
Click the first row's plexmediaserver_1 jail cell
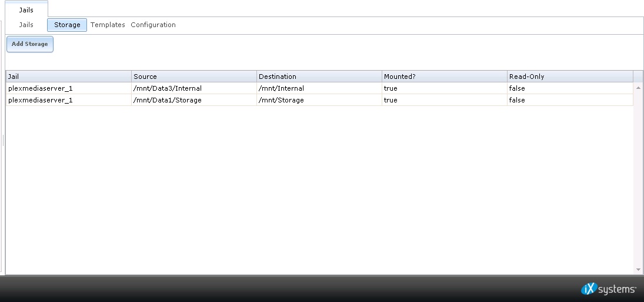[69, 88]
